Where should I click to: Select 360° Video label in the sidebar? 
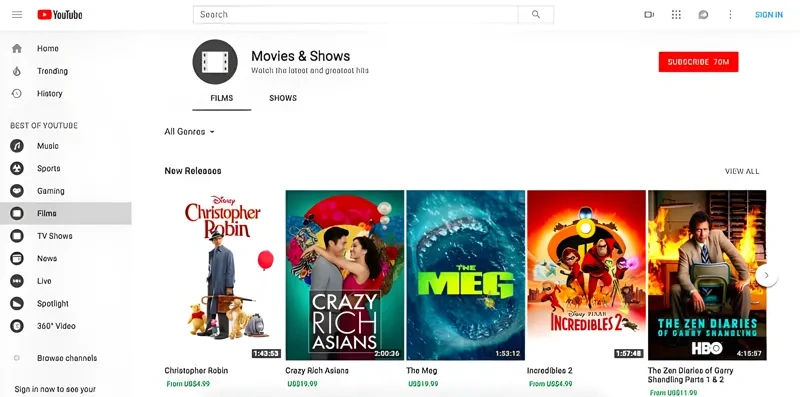[x=56, y=326]
